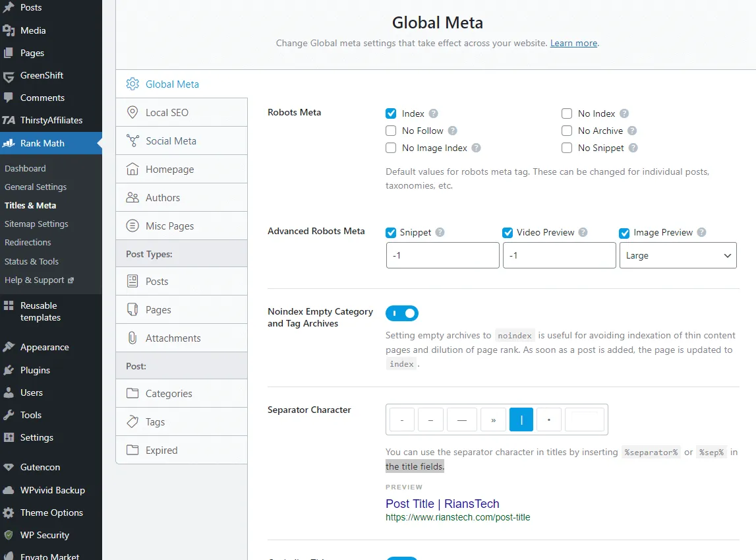756x560 pixels.
Task: Open the Image Preview size dropdown
Action: pyautogui.click(x=678, y=255)
